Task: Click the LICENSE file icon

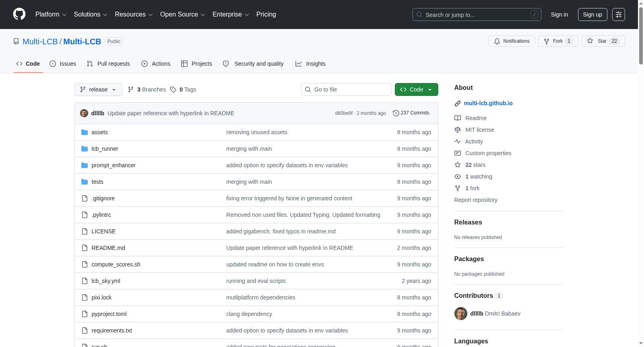Action: (85, 231)
